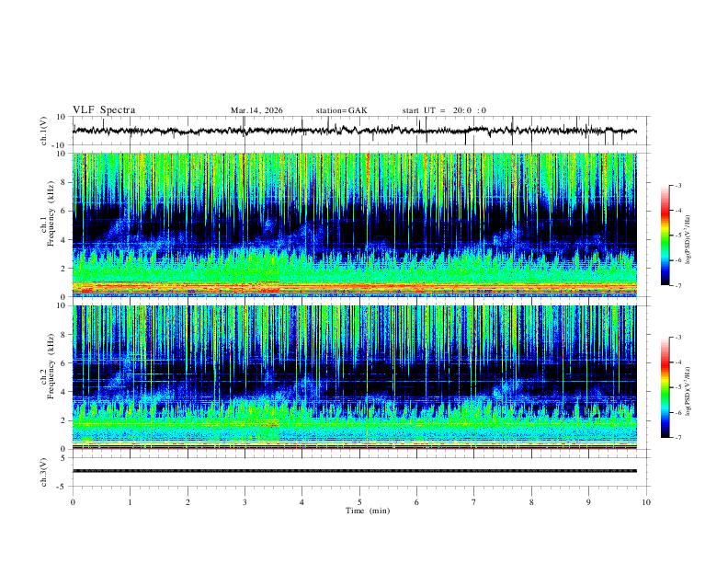This screenshot has height=563, width=728.
Task: Click the ch.1 spectrogram color scale bar
Action: click(665, 236)
